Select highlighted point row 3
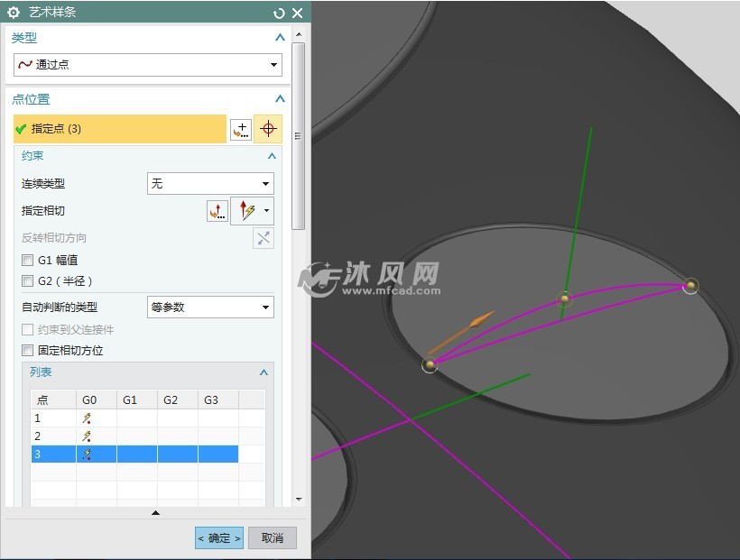Screen dimensions: 740x560 coord(134,454)
